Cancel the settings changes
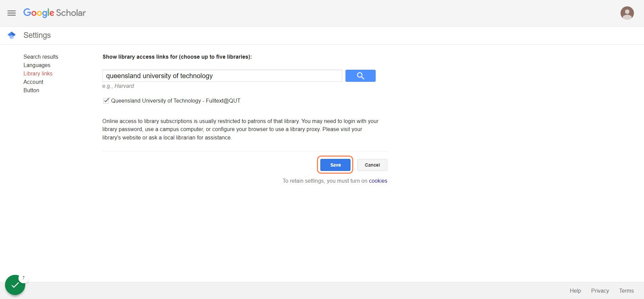The image size is (644, 299). [372, 165]
